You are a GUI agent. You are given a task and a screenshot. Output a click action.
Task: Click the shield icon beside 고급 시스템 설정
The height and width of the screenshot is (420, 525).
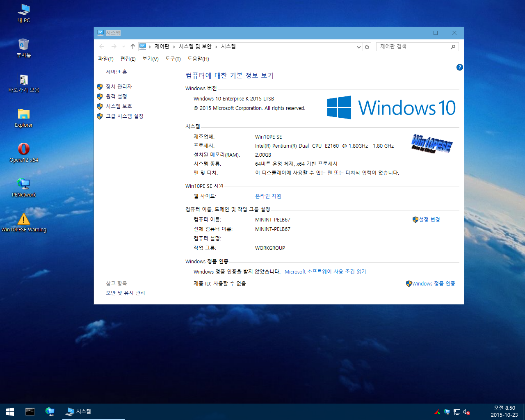(x=100, y=116)
